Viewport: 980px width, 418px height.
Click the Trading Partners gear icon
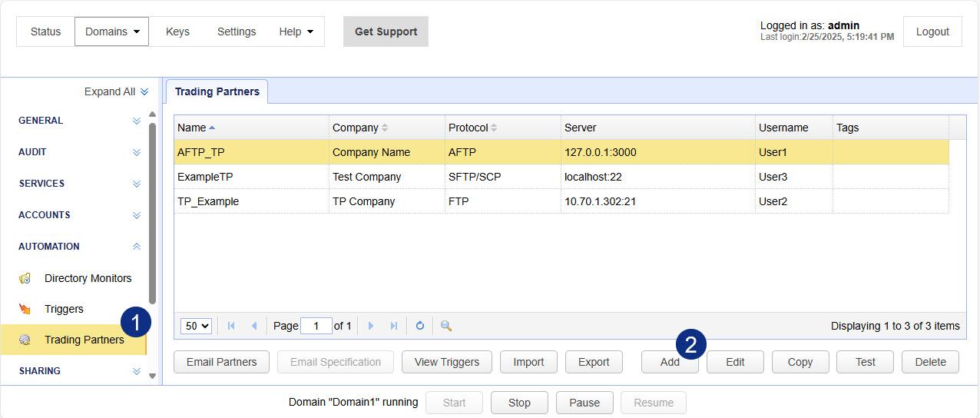25,340
